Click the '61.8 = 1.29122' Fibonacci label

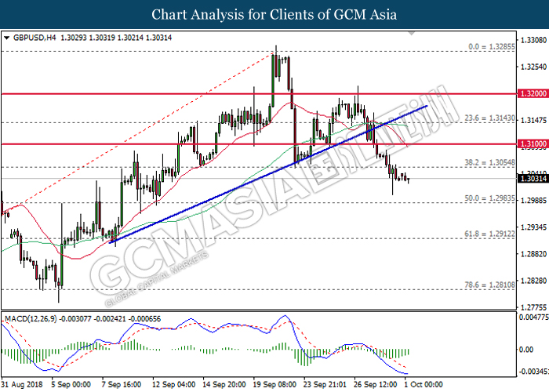pos(490,234)
